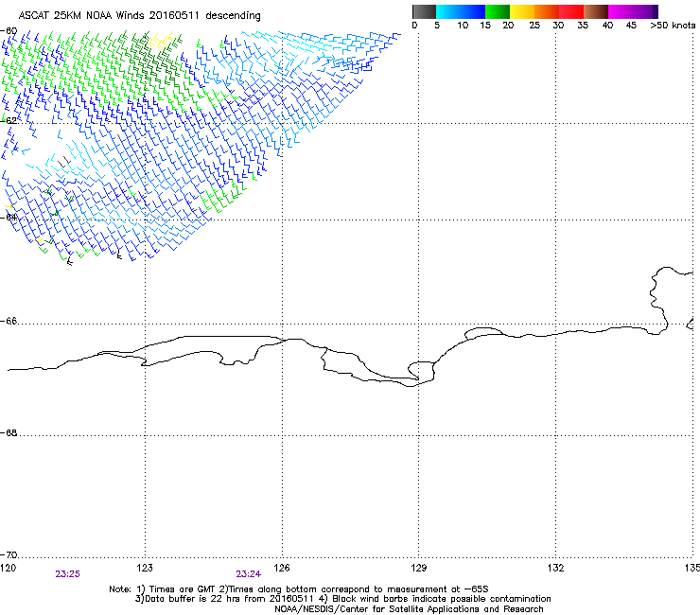
Task: Click the red 30-35 knots legend swatch
Action: [x=571, y=11]
